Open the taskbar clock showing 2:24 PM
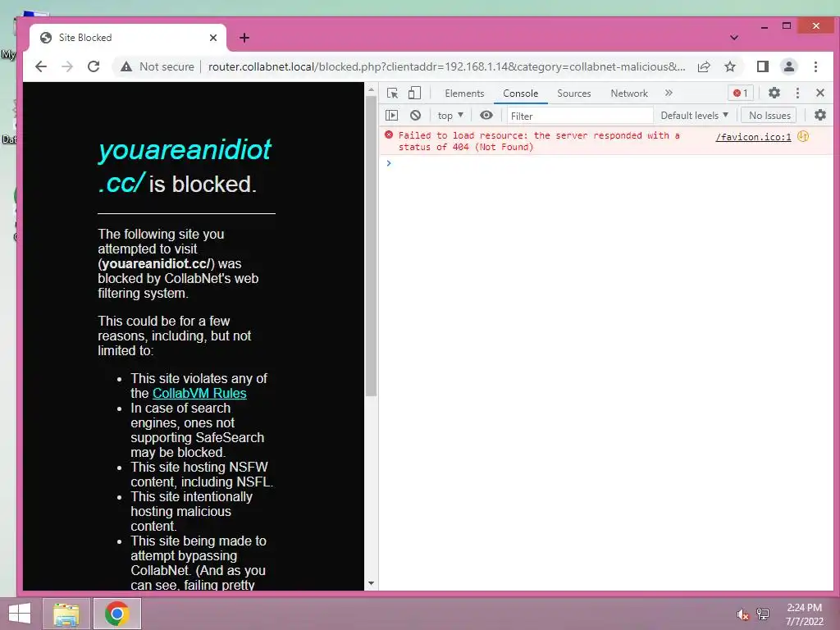 (x=804, y=614)
